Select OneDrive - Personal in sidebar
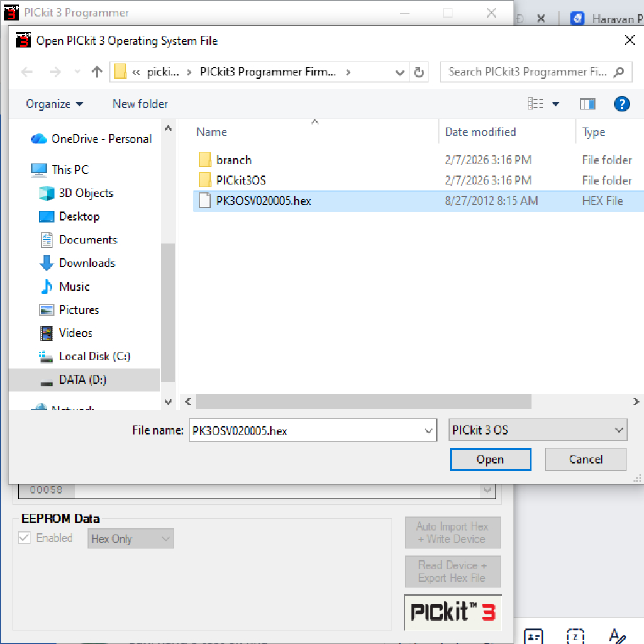 [101, 139]
